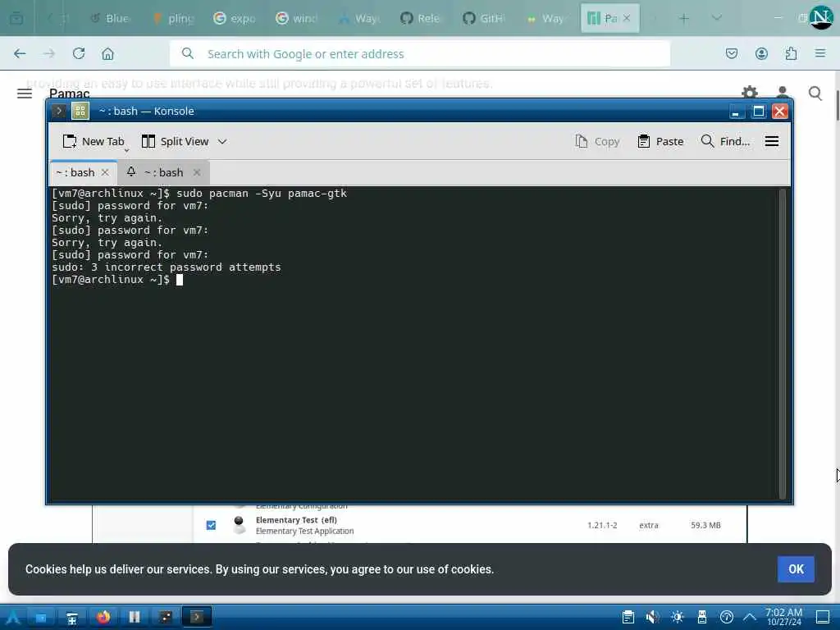The image size is (840, 630).
Task: Click the Elementary Test (efl) package name
Action: pyautogui.click(x=296, y=519)
